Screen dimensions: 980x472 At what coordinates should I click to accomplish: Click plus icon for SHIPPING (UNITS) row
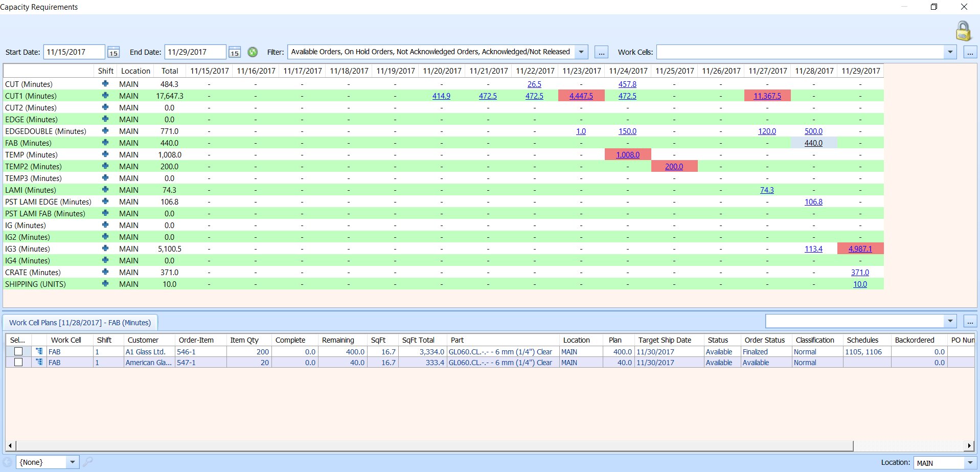pyautogui.click(x=105, y=284)
